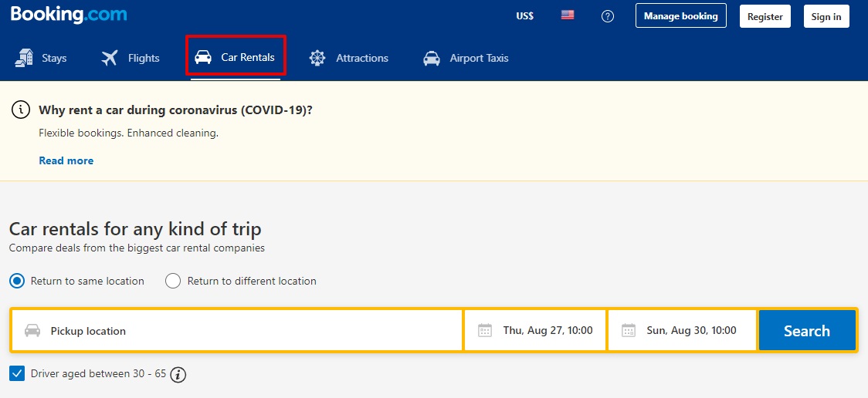This screenshot has width=868, height=398.
Task: Click the Register button
Action: (765, 17)
